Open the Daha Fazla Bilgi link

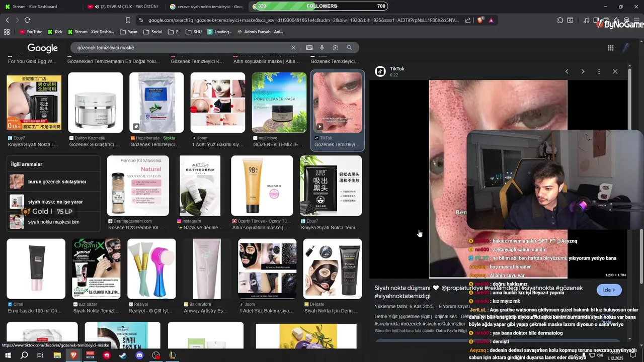tap(452, 331)
